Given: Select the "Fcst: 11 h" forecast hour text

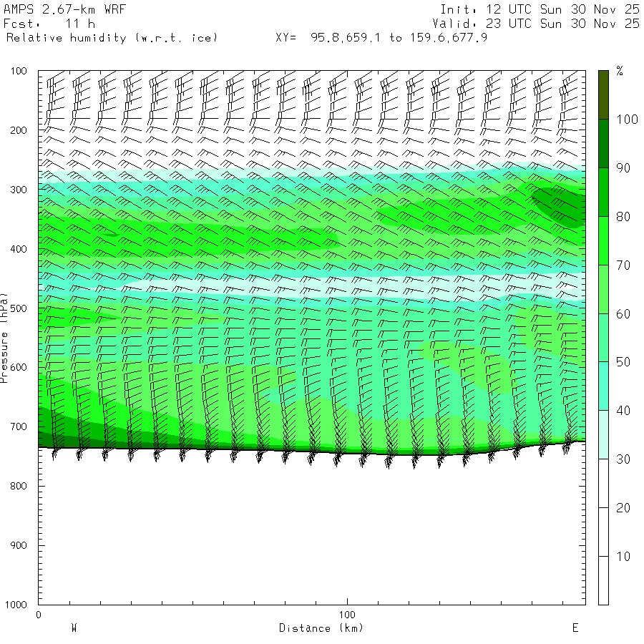Looking at the screenshot, I should (x=49, y=24).
